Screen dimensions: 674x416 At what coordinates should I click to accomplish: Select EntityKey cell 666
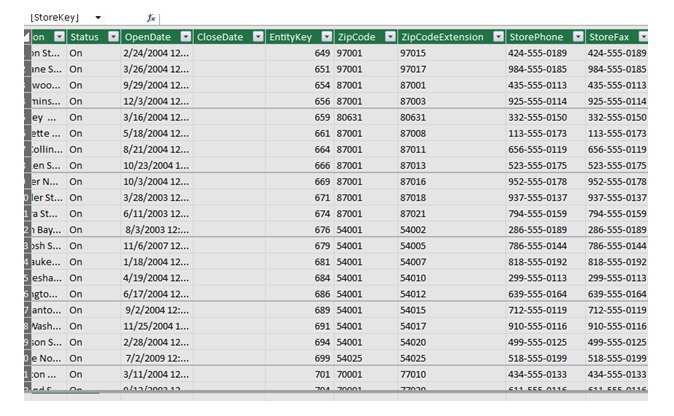pyautogui.click(x=300, y=165)
